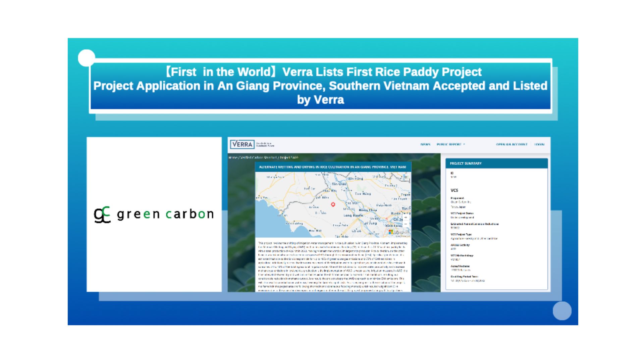This screenshot has height=362, width=644.
Task: Open the NEWS menu item
Action: click(x=425, y=144)
